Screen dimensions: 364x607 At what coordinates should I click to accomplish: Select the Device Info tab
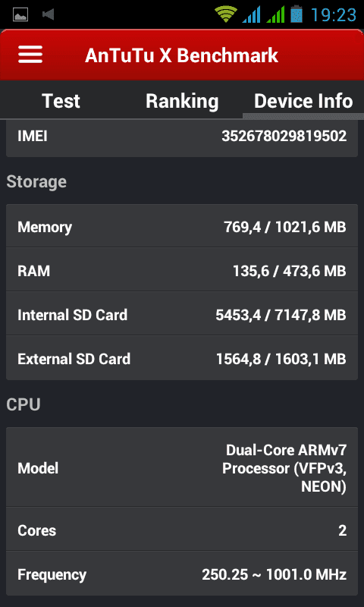tap(303, 101)
